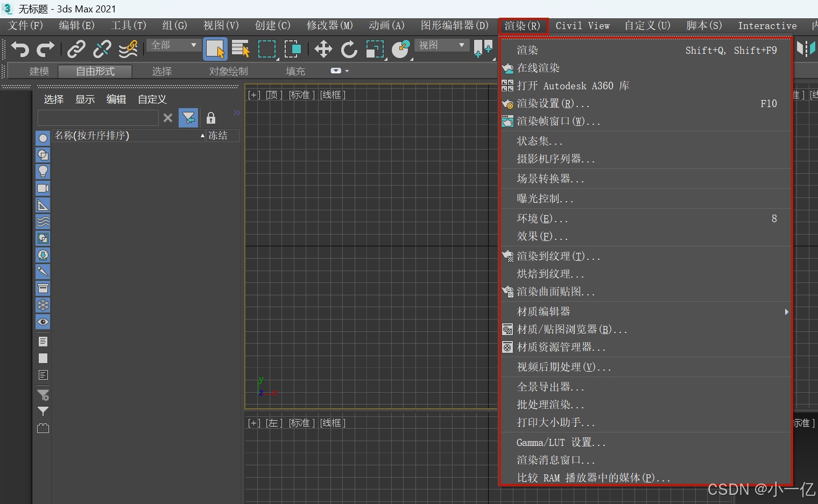Switch to the 填充 ribbon tab
Image resolution: width=818 pixels, height=504 pixels.
coord(295,71)
